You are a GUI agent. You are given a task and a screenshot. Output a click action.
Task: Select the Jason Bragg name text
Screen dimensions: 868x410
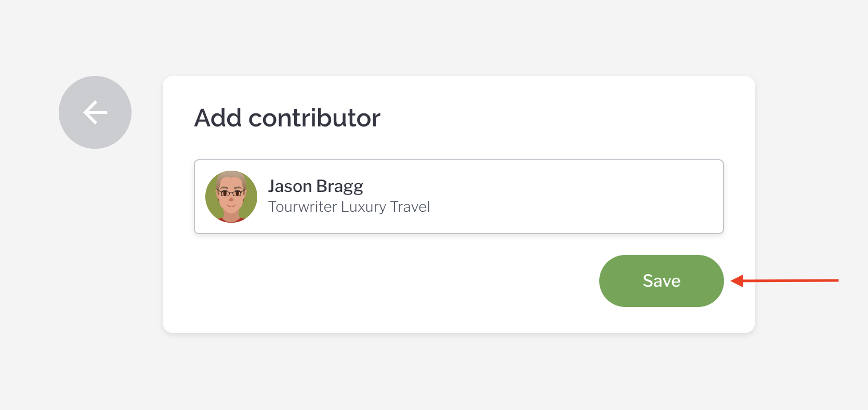[315, 186]
